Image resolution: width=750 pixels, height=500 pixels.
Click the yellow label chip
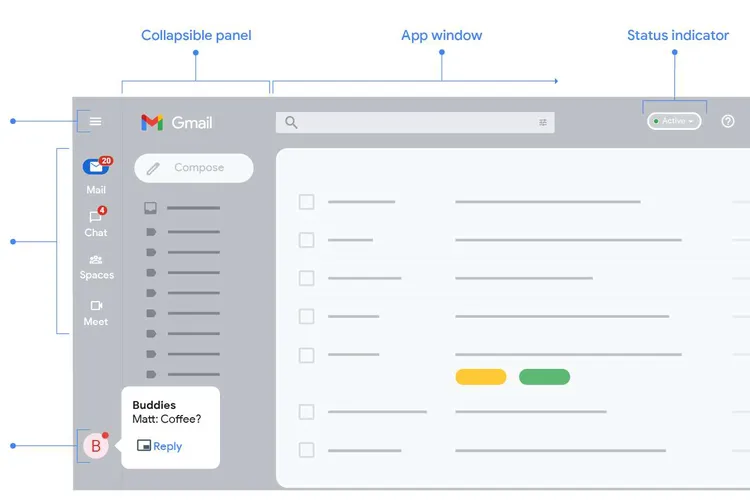click(481, 377)
